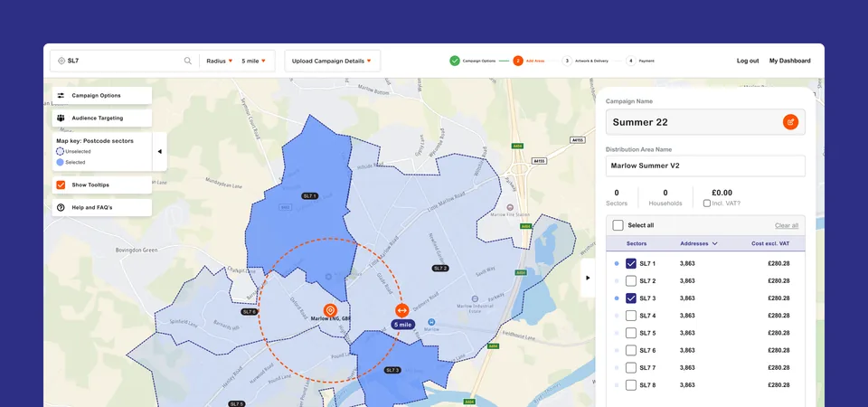The height and width of the screenshot is (407, 868).
Task: Edit campaign name with orange pencil button
Action: coord(790,122)
